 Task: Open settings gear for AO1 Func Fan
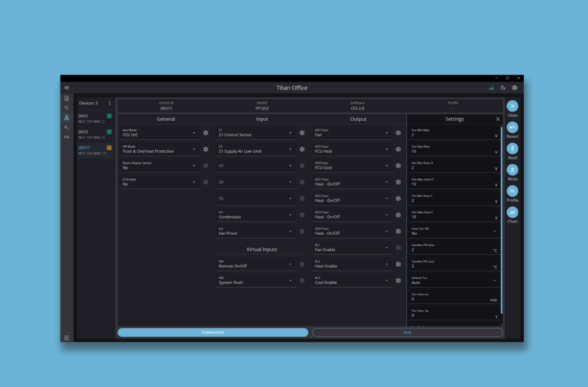click(x=398, y=133)
